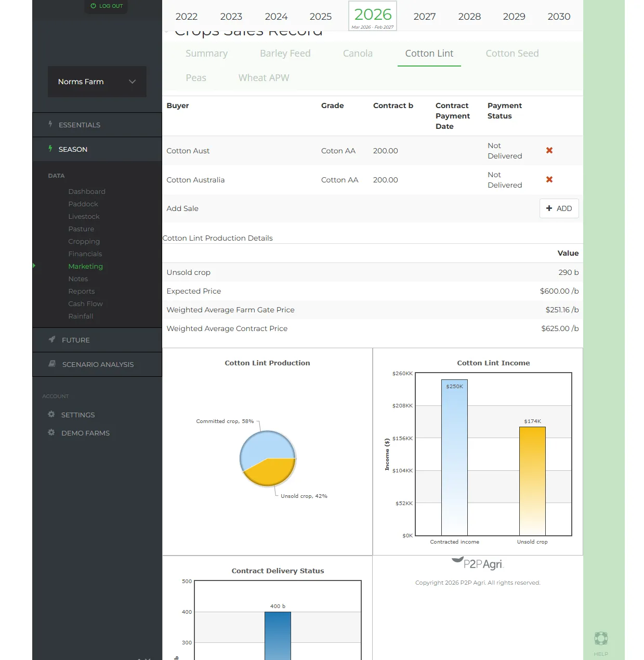The height and width of the screenshot is (660, 644).
Task: Remove the Cotton Australia sale entry
Action: tap(549, 180)
